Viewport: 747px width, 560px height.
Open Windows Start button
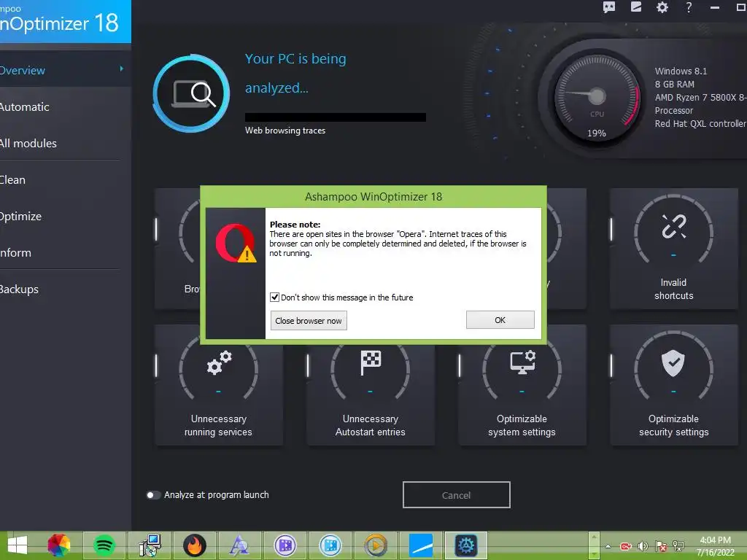tap(18, 545)
